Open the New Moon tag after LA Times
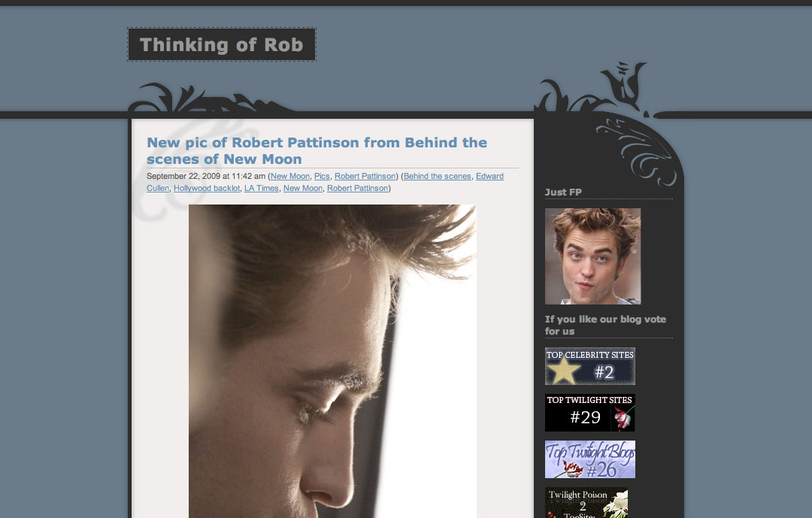This screenshot has height=518, width=812. coord(302,188)
